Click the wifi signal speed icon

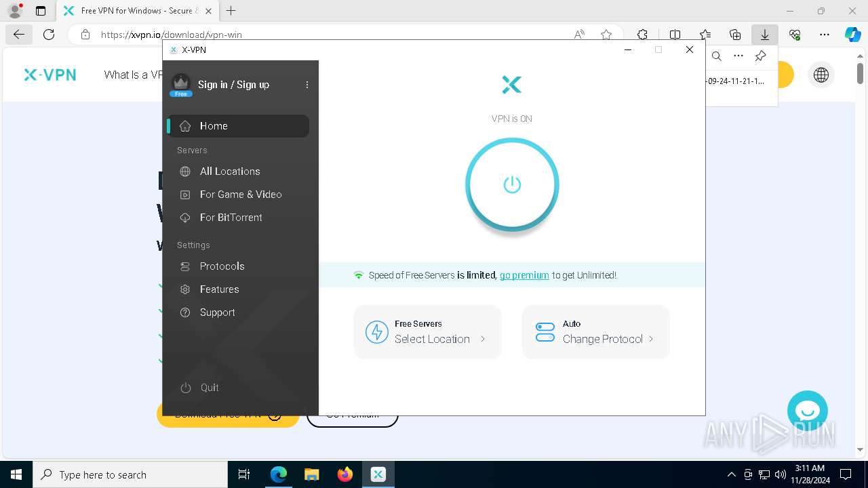(359, 275)
